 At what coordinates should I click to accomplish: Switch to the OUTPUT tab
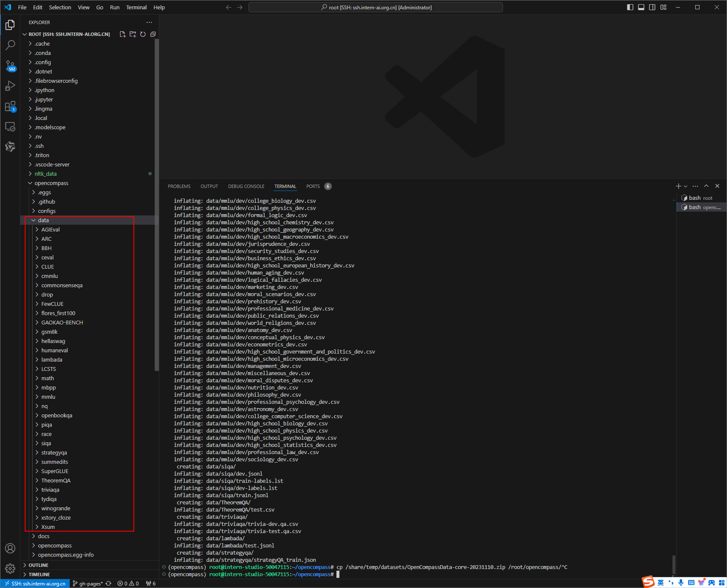pyautogui.click(x=209, y=186)
